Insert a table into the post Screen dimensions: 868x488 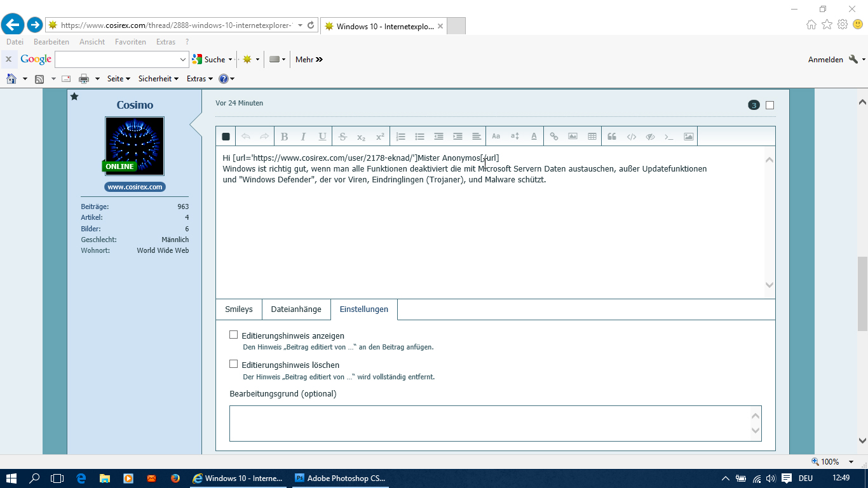click(x=592, y=137)
